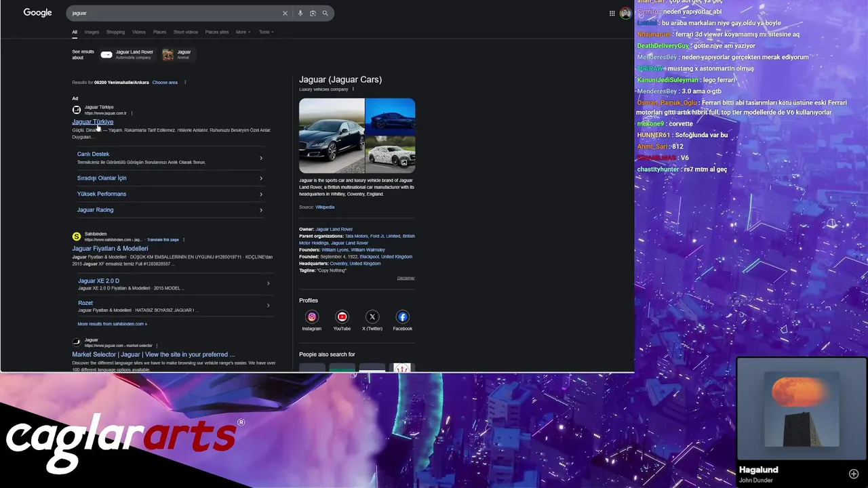Expand the Yüksek Performans sitelink chevron
Image resolution: width=868 pixels, height=488 pixels.
[x=261, y=194]
